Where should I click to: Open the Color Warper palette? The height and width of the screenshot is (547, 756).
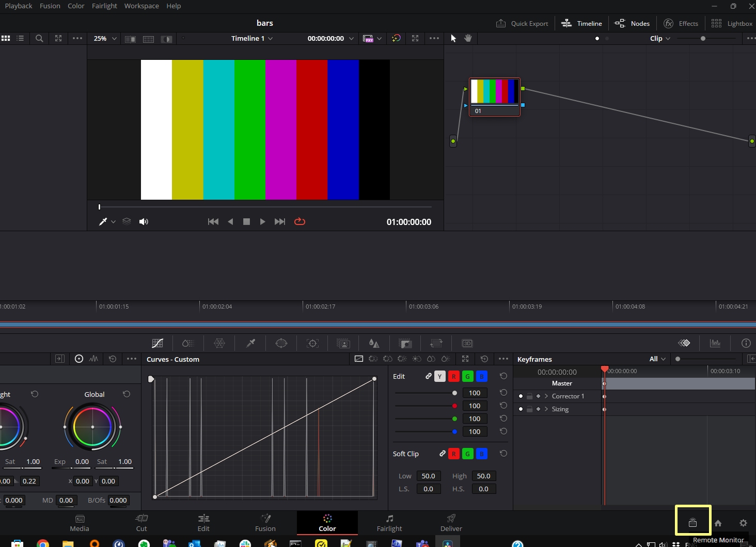(x=219, y=343)
